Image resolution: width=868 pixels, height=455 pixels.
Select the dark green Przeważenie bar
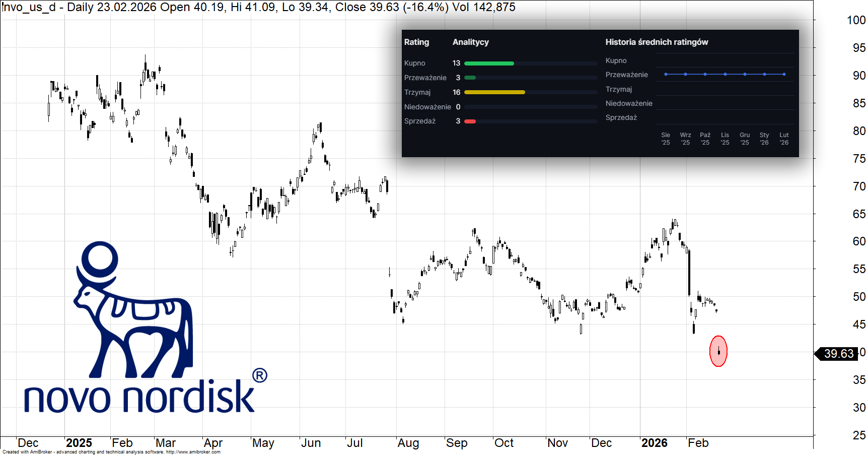(x=470, y=78)
